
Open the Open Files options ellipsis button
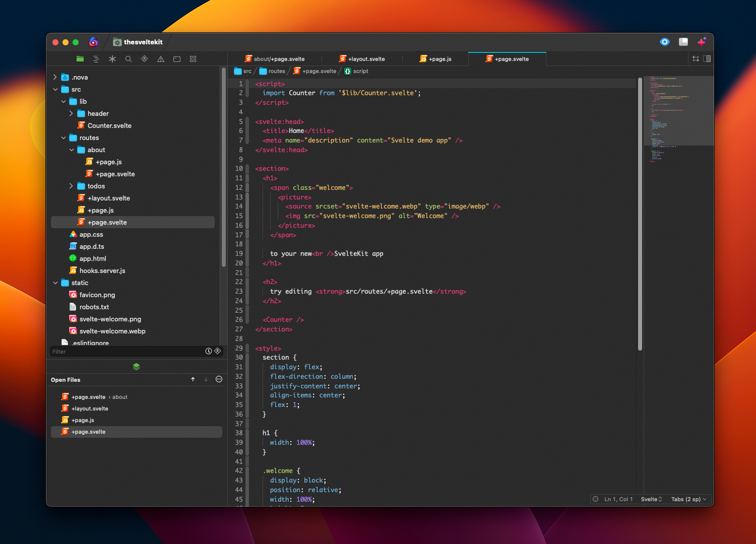(x=219, y=379)
